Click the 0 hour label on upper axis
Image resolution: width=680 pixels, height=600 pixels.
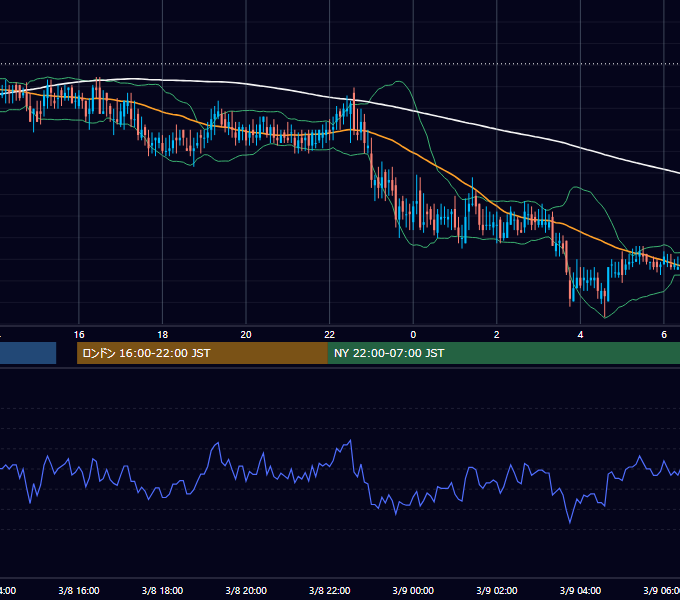(x=413, y=335)
